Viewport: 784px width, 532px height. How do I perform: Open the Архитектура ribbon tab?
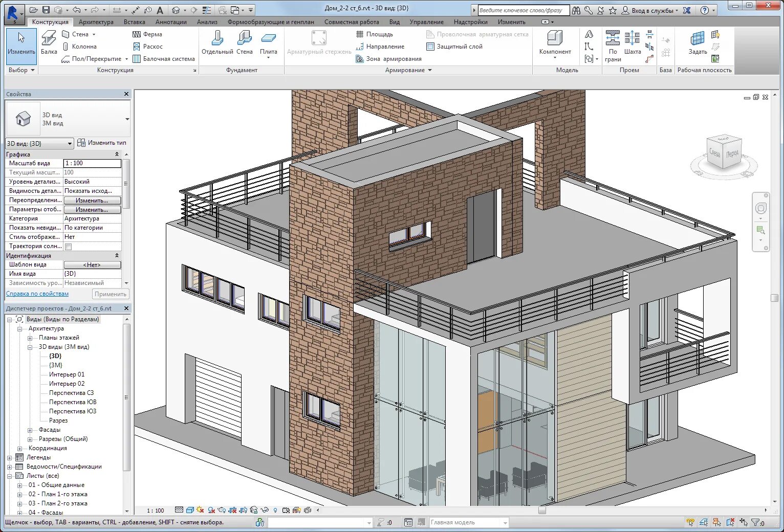(x=96, y=22)
